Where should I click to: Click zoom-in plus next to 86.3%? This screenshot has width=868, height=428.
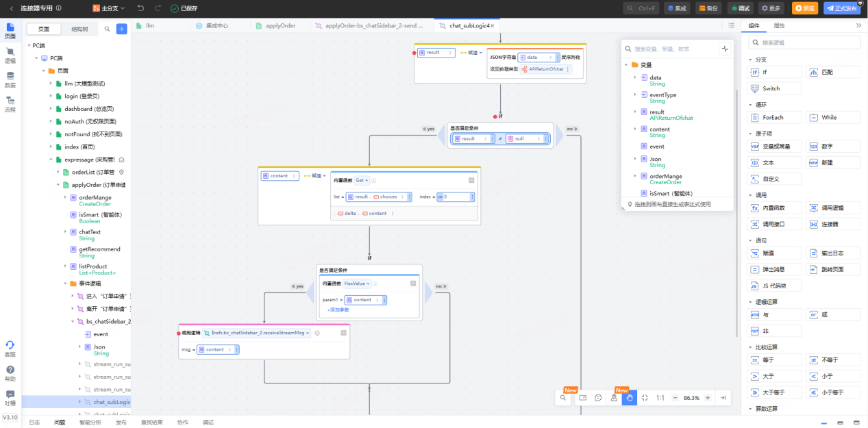[x=708, y=397]
